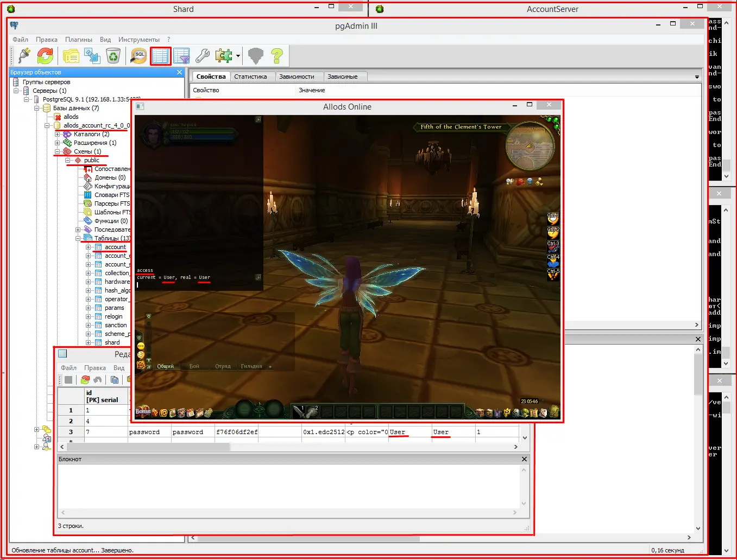Select the Группы серверов root item
This screenshot has width=737, height=560.
pyautogui.click(x=46, y=82)
